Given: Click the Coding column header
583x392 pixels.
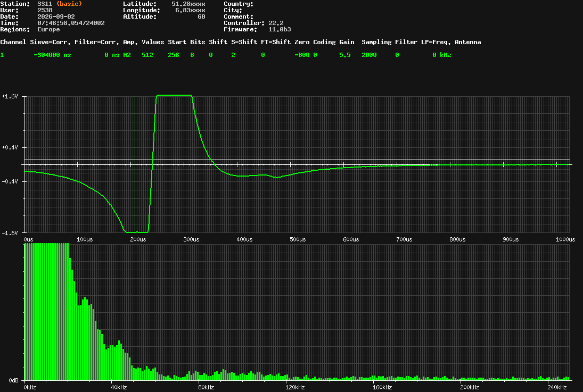Looking at the screenshot, I should click(x=324, y=43).
